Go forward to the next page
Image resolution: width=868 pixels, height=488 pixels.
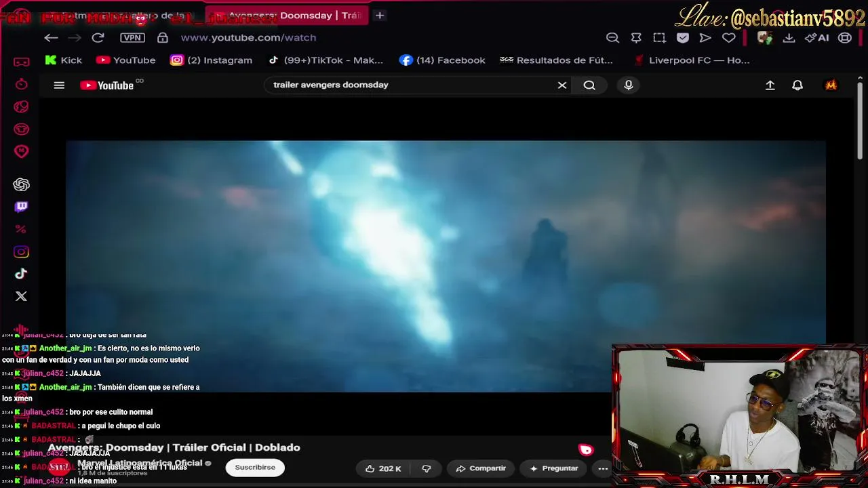coord(75,38)
